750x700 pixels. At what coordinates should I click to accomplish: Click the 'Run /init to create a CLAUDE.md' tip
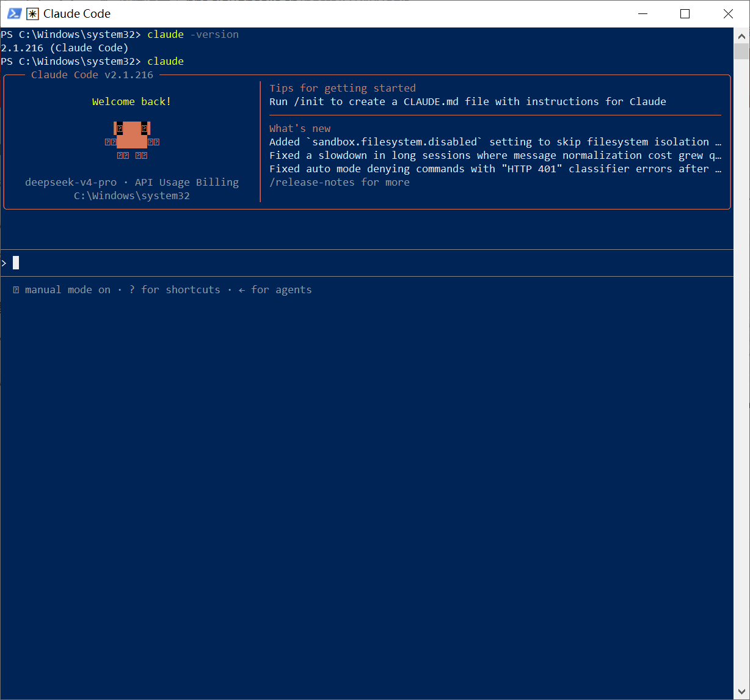(468, 101)
